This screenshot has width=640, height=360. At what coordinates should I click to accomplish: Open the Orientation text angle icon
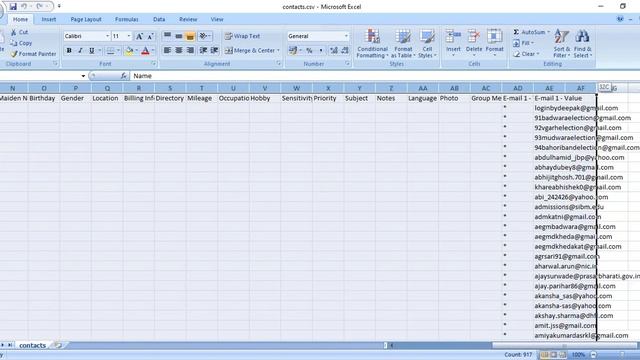pos(204,36)
